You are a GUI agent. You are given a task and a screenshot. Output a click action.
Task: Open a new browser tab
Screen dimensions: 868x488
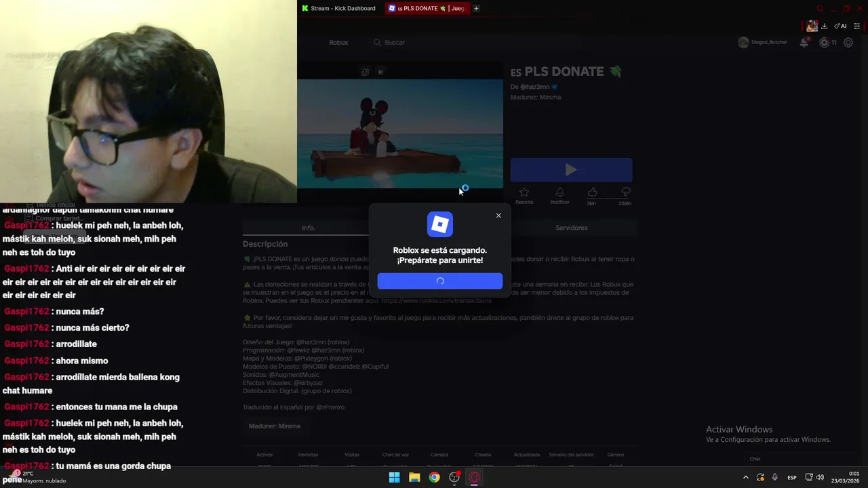click(476, 8)
